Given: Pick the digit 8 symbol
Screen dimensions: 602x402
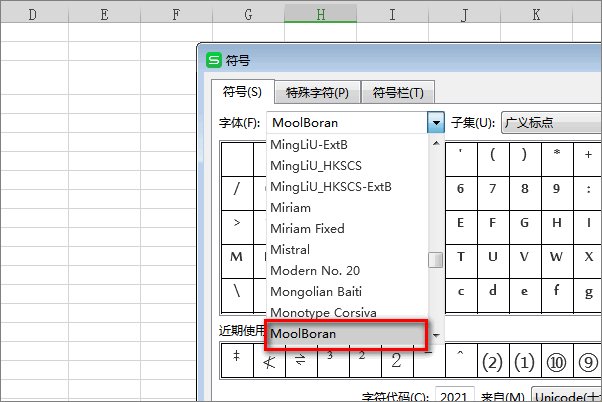Looking at the screenshot, I should coord(525,193).
